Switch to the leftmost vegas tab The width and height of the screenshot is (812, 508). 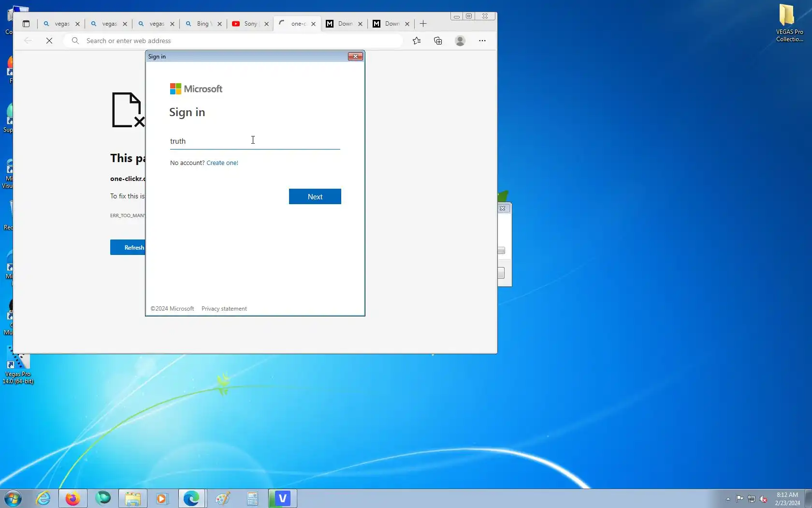pyautogui.click(x=61, y=24)
